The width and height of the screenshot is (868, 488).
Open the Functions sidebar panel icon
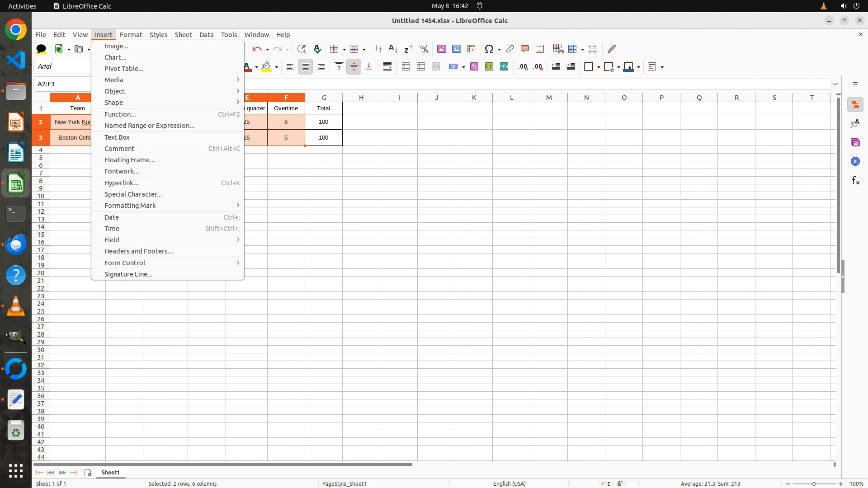(855, 181)
